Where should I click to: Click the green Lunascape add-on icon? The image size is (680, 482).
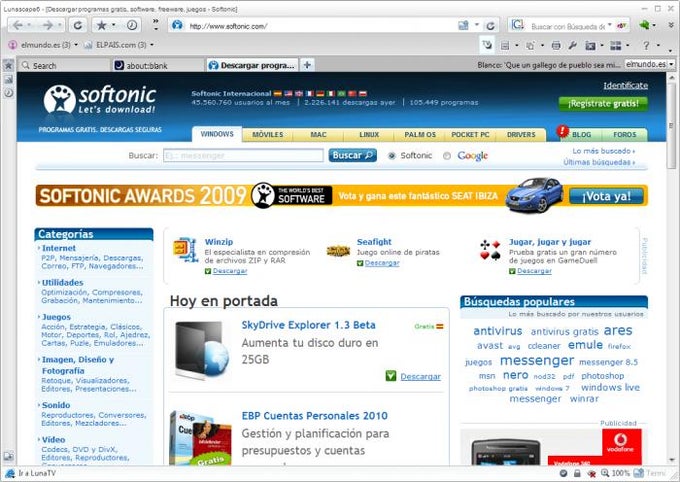click(x=644, y=25)
